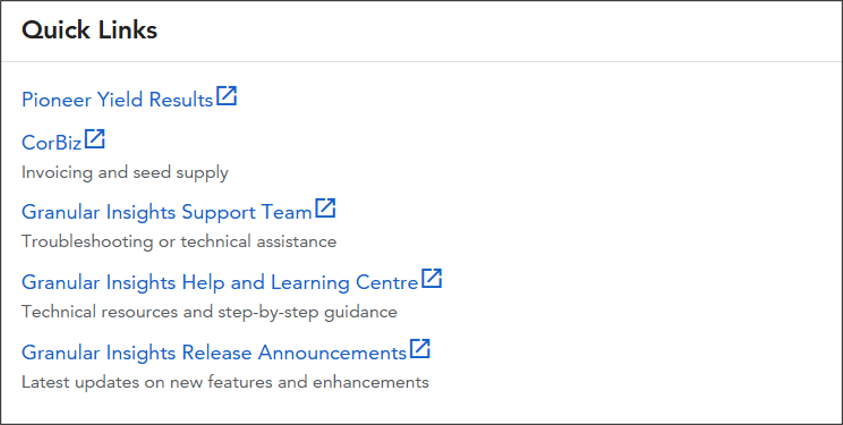The height and width of the screenshot is (425, 843).
Task: Click 'Troubleshooting or technical assistance' description text
Action: 179,242
